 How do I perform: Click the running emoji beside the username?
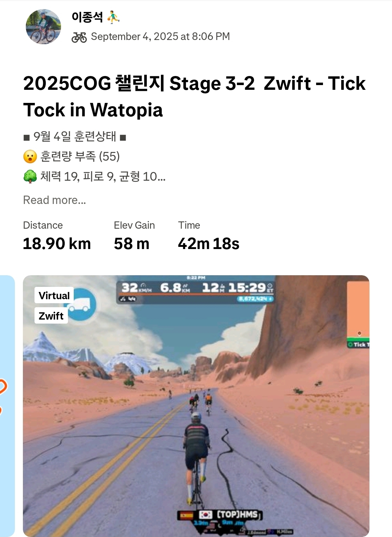[113, 17]
